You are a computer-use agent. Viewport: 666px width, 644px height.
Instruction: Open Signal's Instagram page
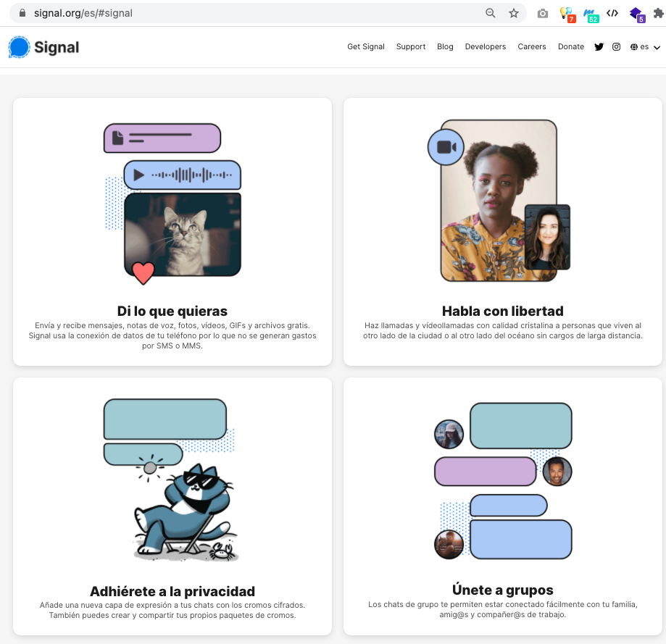(616, 47)
